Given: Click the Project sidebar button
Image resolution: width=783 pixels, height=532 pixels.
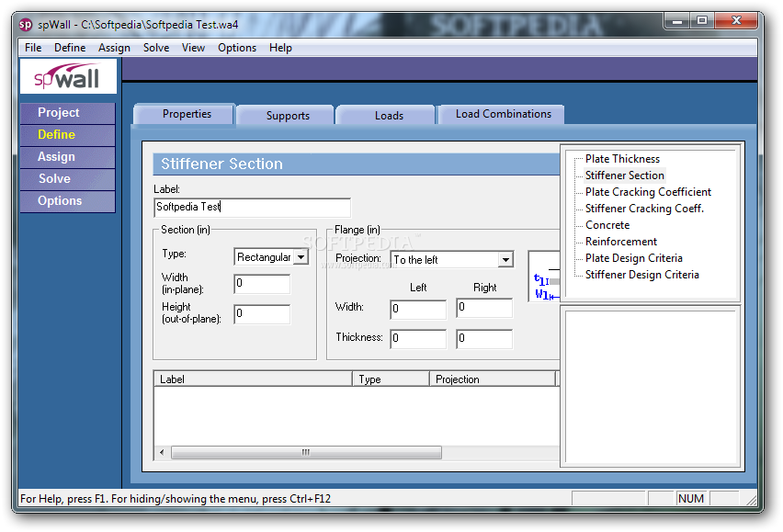Looking at the screenshot, I should (x=68, y=113).
